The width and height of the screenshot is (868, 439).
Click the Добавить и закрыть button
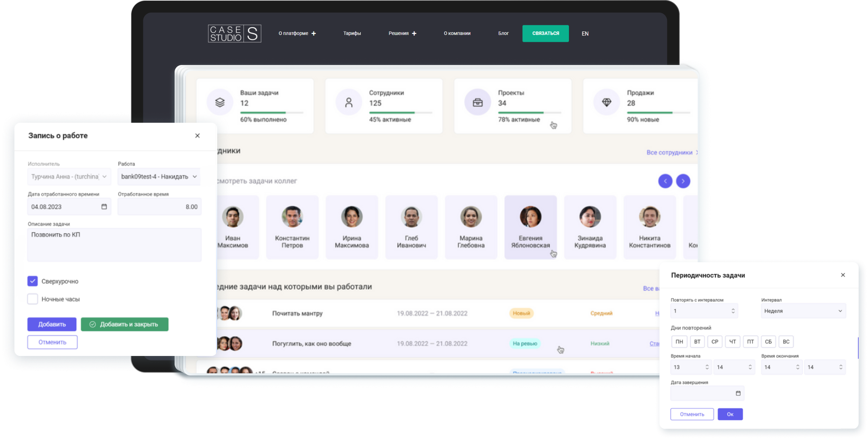coord(124,324)
